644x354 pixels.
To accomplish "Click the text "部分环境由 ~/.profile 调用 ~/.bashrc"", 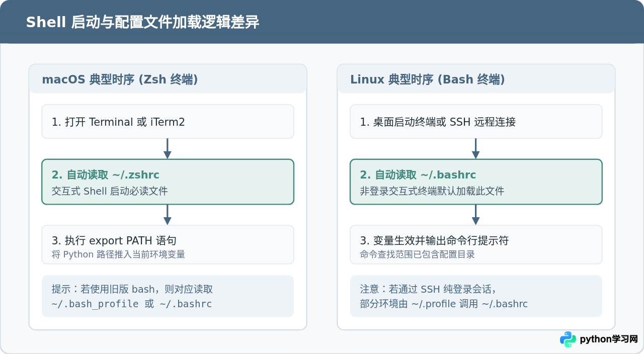I will click(x=444, y=304).
